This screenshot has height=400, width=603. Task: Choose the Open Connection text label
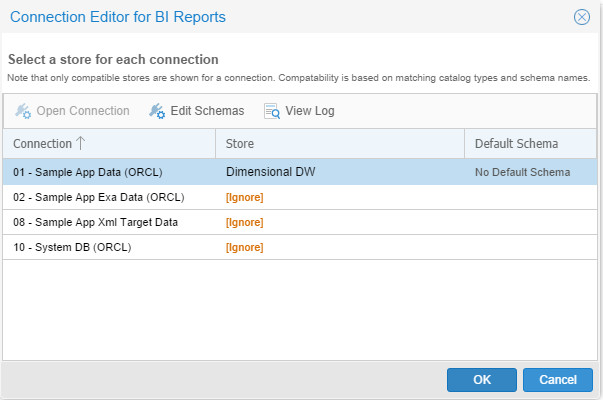83,111
